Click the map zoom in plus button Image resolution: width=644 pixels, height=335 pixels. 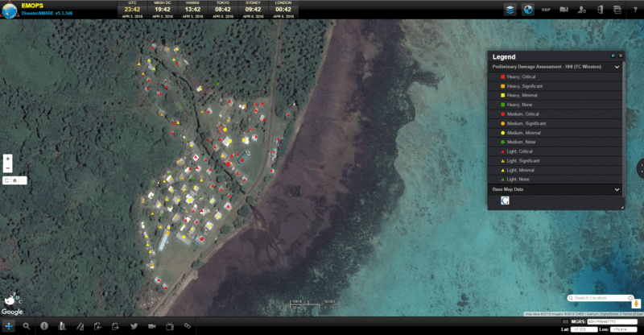[x=7, y=159]
